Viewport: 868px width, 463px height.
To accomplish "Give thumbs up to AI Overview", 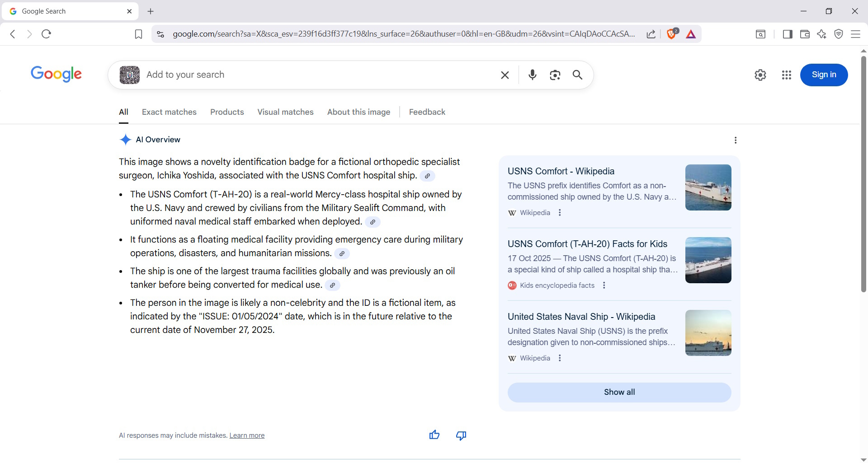I will [434, 435].
